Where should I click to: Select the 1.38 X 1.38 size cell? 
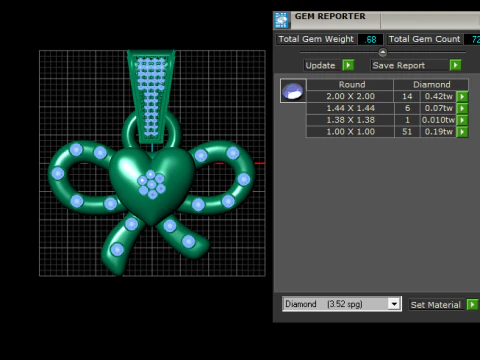coord(350,120)
